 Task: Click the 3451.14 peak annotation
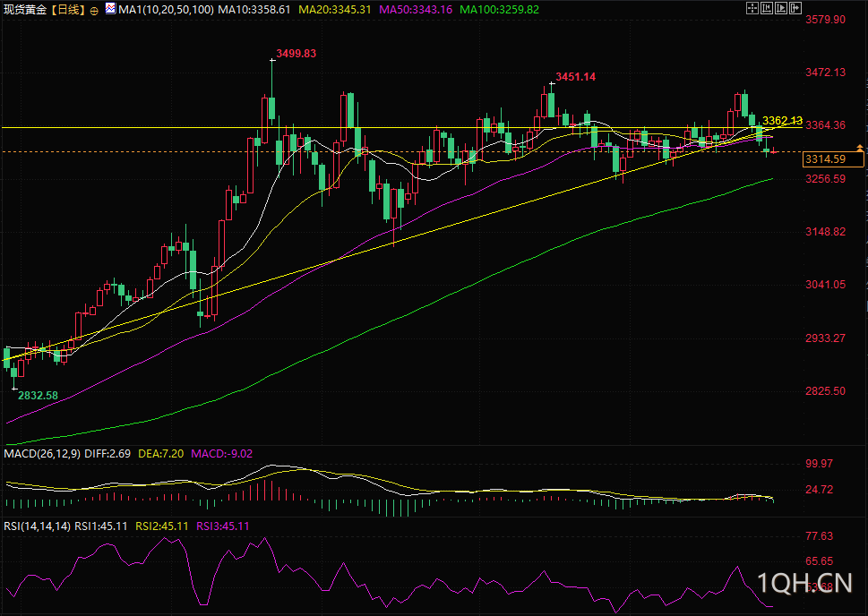pos(576,77)
